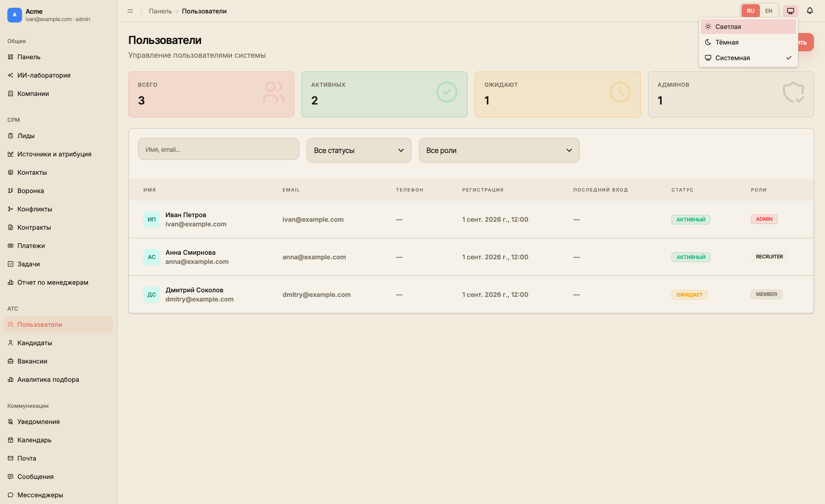Select the Системная theme option
Screen dimensions: 825x504
coord(748,58)
